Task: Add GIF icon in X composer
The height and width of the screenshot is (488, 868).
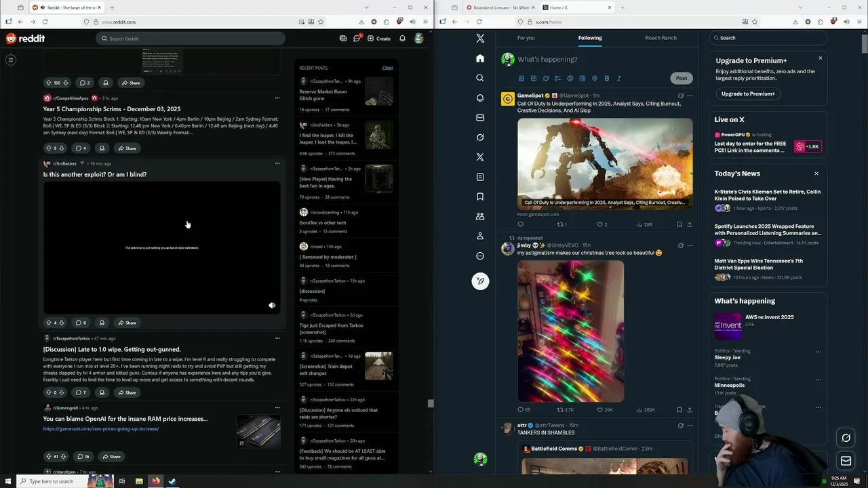Action: pyautogui.click(x=534, y=79)
